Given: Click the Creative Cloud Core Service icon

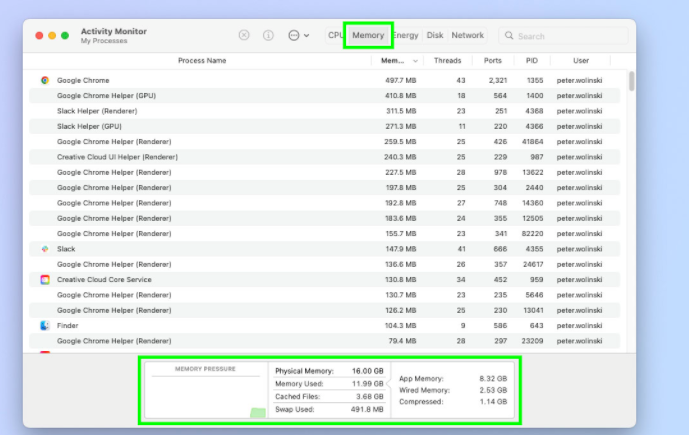Looking at the screenshot, I should pos(45,280).
